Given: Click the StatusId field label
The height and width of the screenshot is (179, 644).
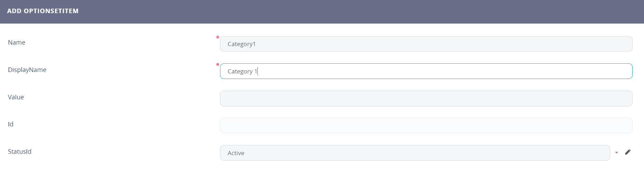Looking at the screenshot, I should pos(20,152).
